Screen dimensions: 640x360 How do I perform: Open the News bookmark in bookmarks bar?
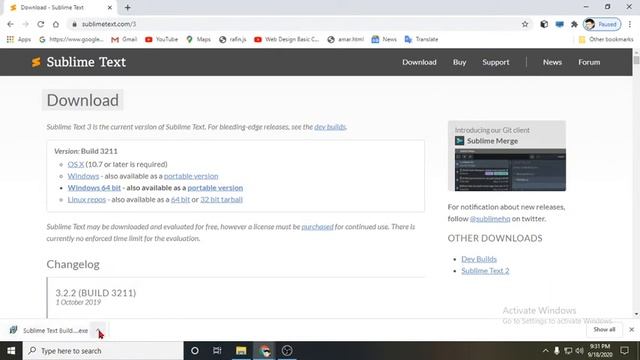(384, 39)
